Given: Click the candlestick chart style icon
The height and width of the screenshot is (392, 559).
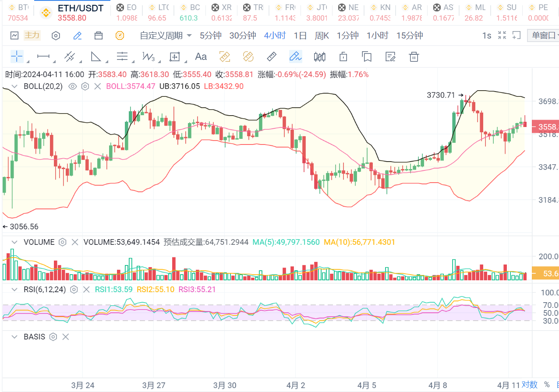Looking at the screenshot, I should point(320,56).
